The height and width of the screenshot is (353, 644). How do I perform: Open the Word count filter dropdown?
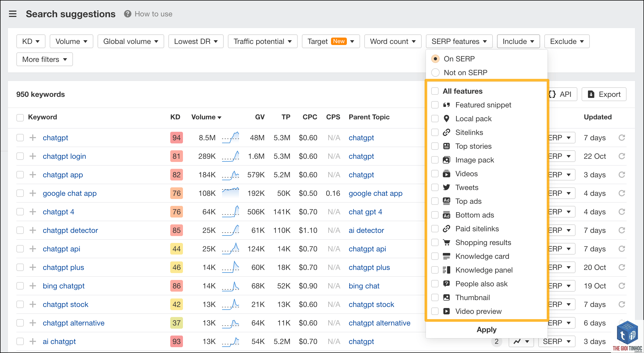point(393,41)
